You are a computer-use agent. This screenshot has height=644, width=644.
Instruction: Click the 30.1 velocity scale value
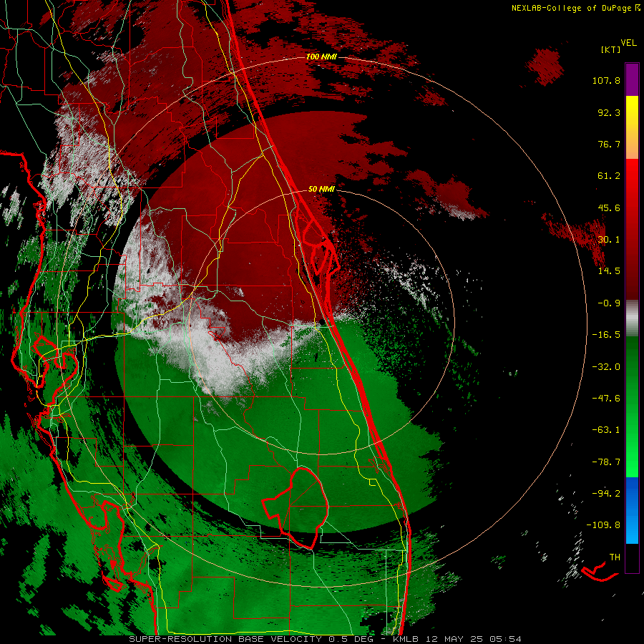pos(609,240)
